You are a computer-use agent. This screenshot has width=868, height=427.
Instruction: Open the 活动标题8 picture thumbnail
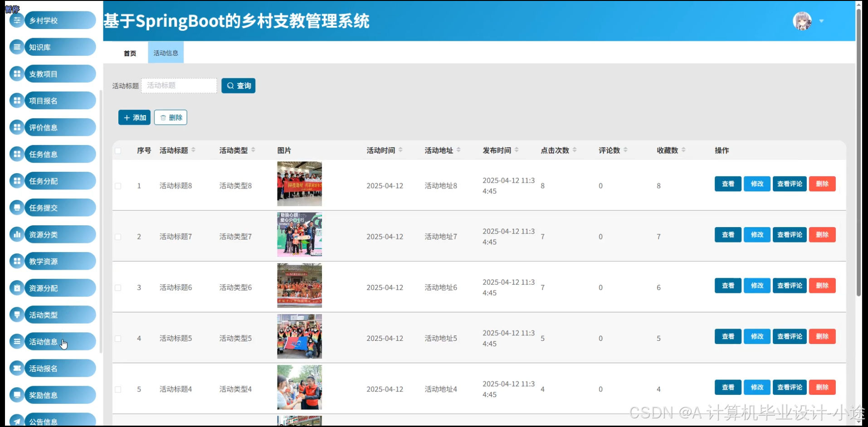(299, 184)
